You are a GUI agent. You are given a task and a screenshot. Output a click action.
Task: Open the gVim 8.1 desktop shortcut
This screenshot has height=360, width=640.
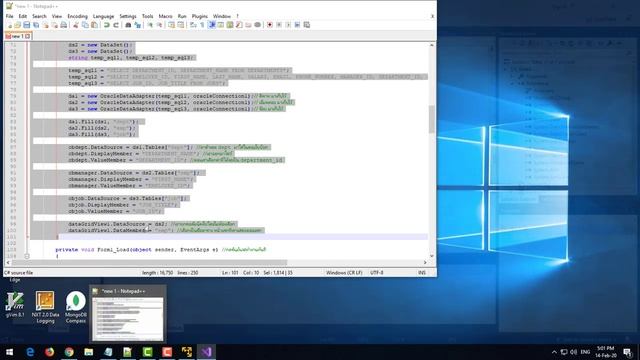(x=15, y=305)
